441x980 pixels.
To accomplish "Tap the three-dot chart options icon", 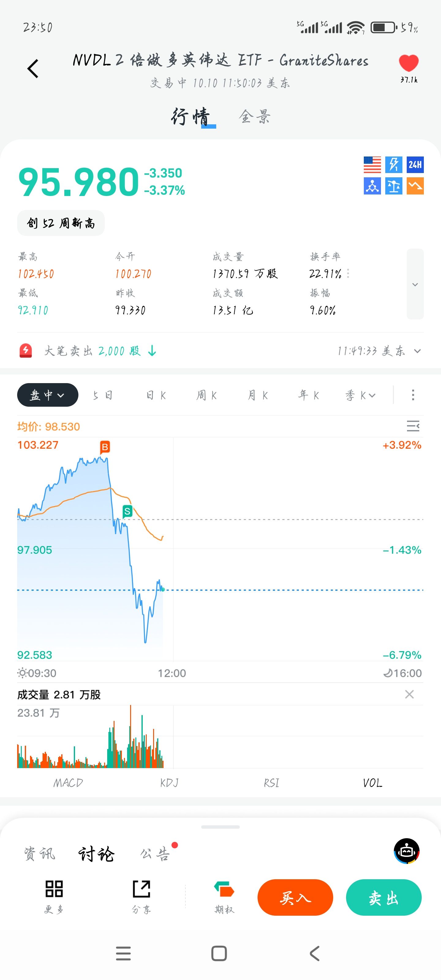I will (x=413, y=395).
